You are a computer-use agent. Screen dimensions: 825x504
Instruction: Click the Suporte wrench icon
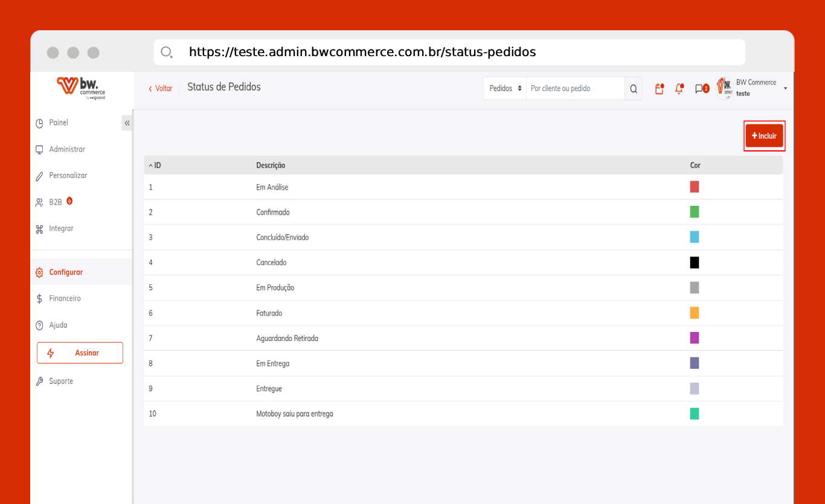click(39, 381)
